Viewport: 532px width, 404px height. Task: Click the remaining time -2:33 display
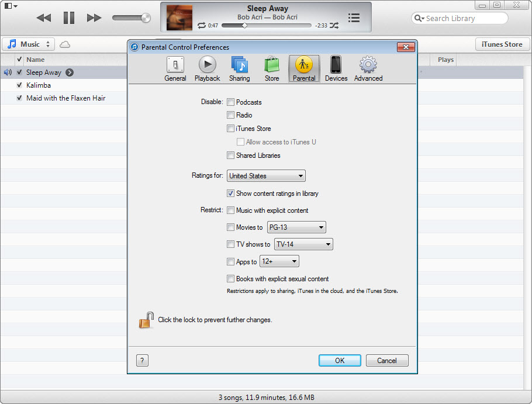point(321,26)
